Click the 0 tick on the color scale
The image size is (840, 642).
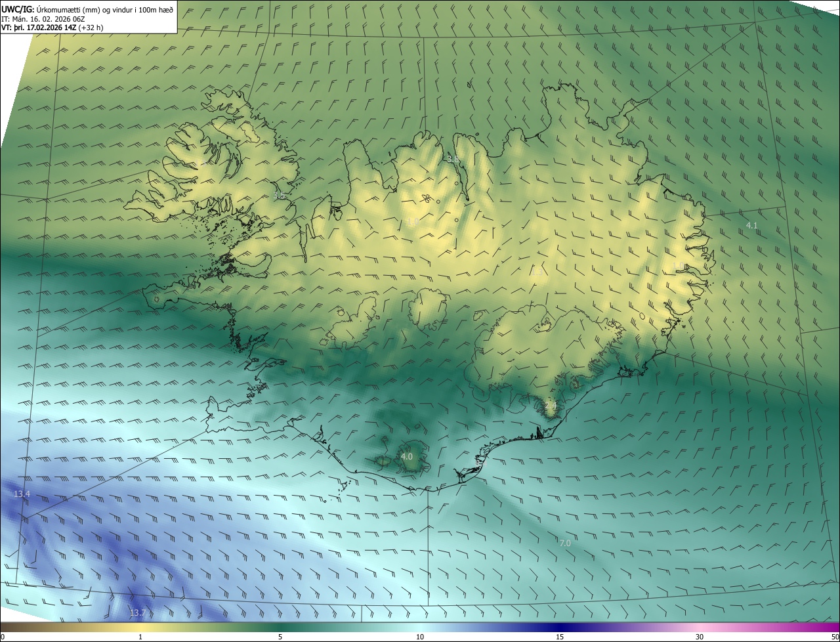[x=3, y=637]
